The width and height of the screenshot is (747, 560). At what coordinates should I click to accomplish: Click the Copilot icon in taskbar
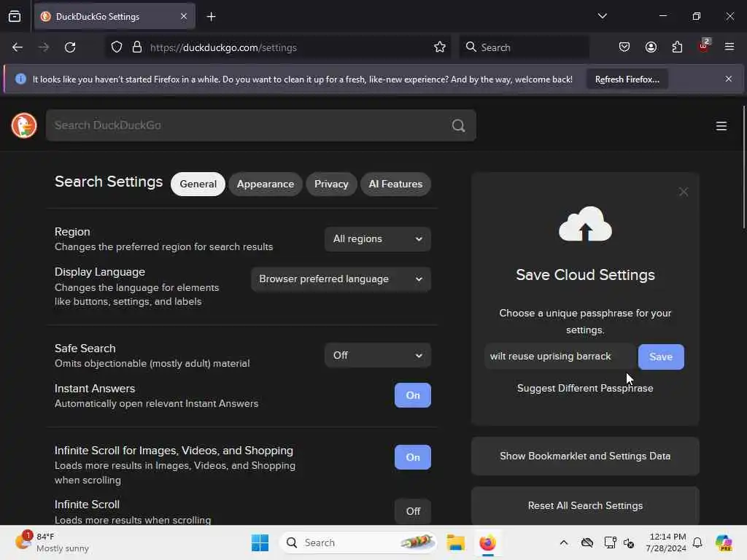[724, 542]
